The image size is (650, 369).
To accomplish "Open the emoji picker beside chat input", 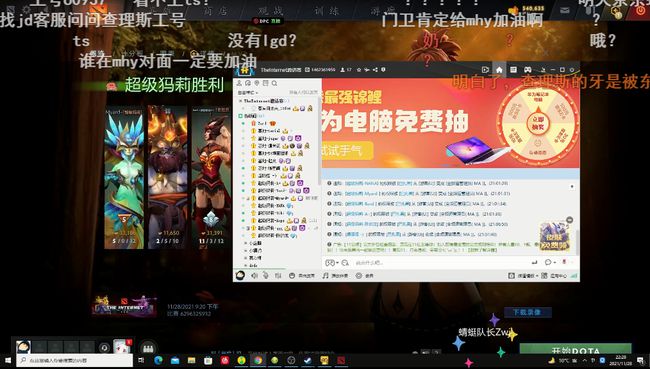I will click(x=330, y=262).
